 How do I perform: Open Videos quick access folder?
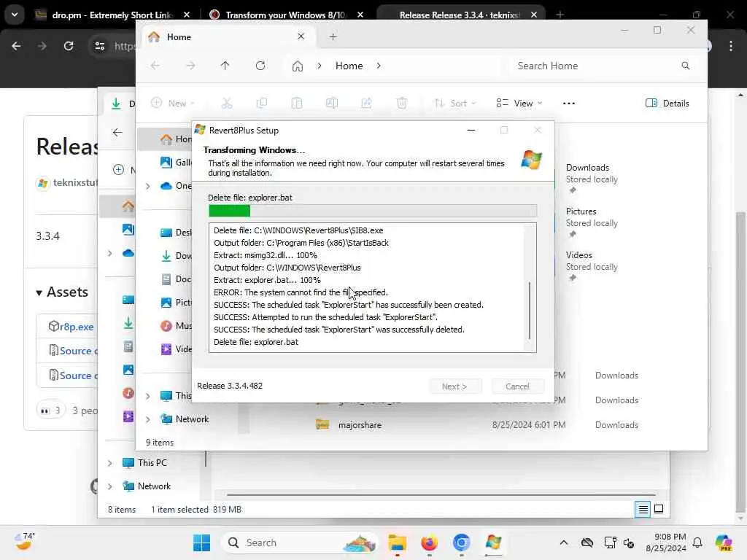pos(592,266)
